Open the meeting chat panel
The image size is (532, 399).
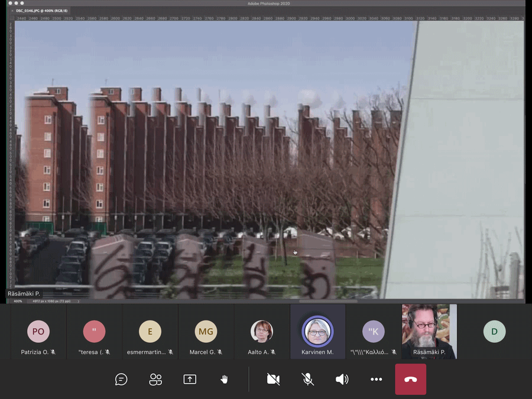click(121, 379)
